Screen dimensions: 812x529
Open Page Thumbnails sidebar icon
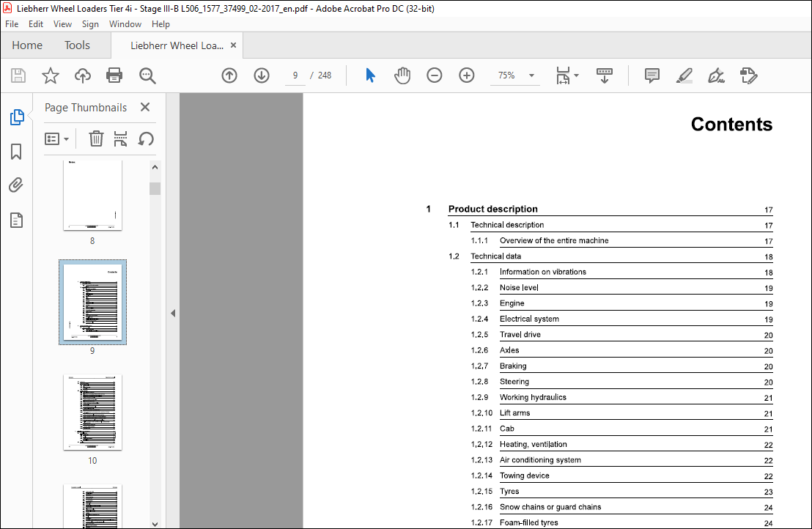click(17, 117)
